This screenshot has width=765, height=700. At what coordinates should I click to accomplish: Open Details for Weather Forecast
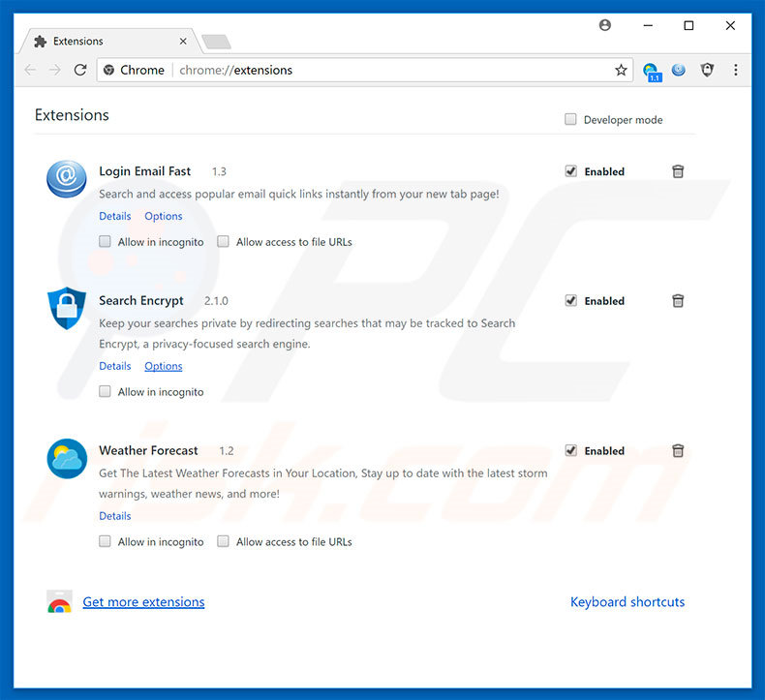115,516
